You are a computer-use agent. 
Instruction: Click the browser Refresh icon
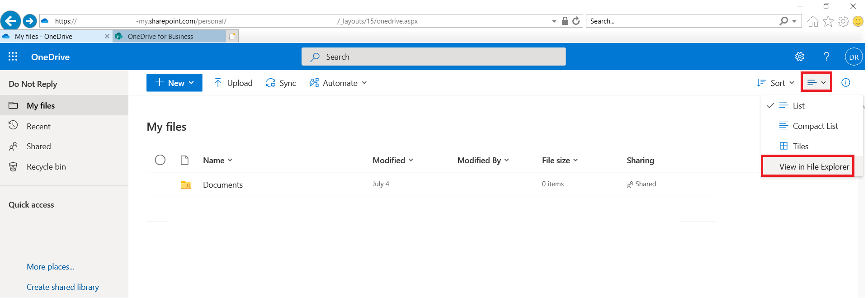click(576, 21)
